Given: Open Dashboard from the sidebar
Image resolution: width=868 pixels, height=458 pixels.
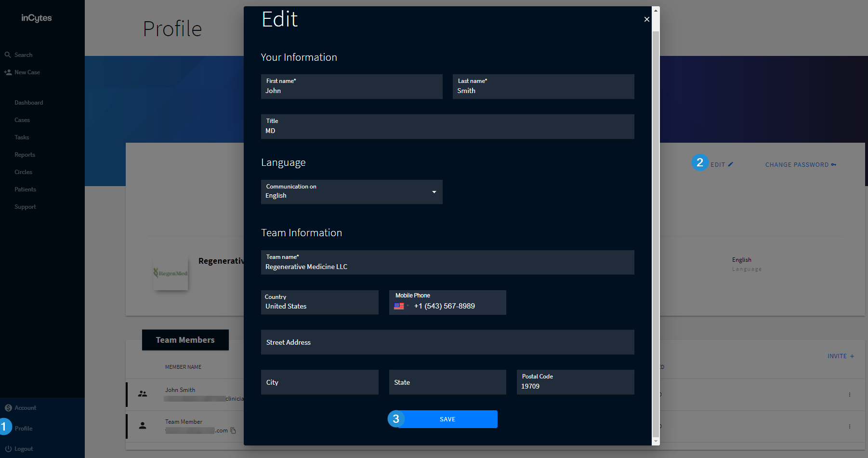Looking at the screenshot, I should 28,103.
